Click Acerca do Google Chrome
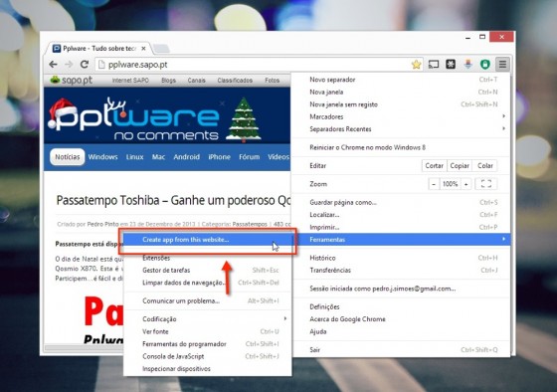 pos(401,319)
